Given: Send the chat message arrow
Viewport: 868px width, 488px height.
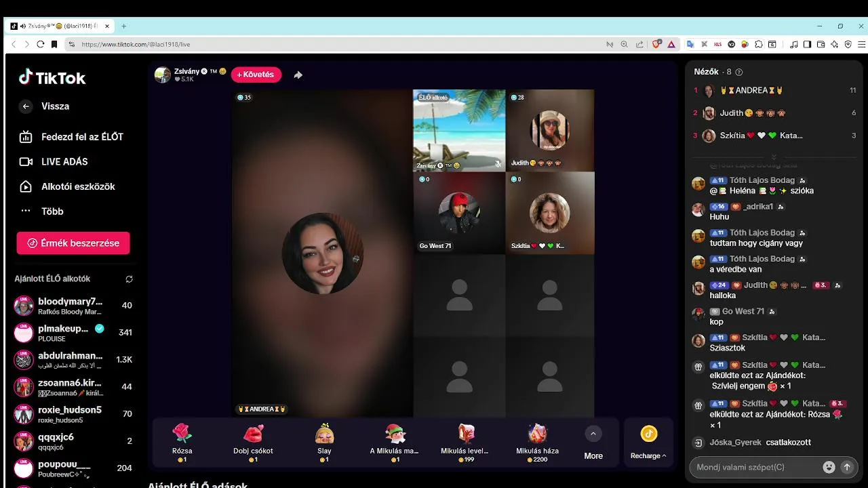Looking at the screenshot, I should [x=846, y=467].
